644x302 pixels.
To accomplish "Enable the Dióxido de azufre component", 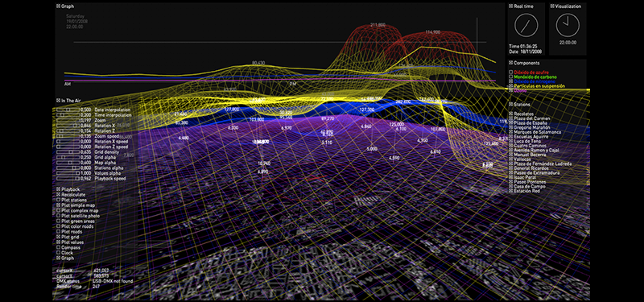I will click(511, 72).
